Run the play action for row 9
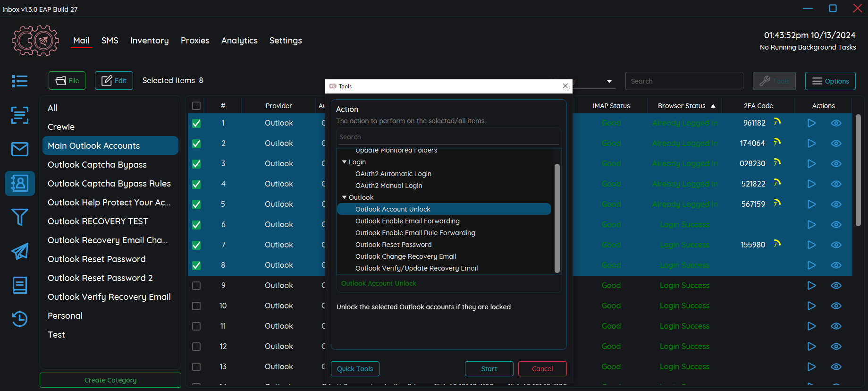 (811, 285)
